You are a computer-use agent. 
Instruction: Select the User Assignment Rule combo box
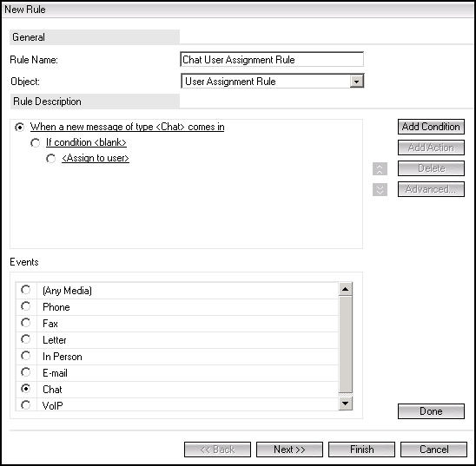pos(272,82)
